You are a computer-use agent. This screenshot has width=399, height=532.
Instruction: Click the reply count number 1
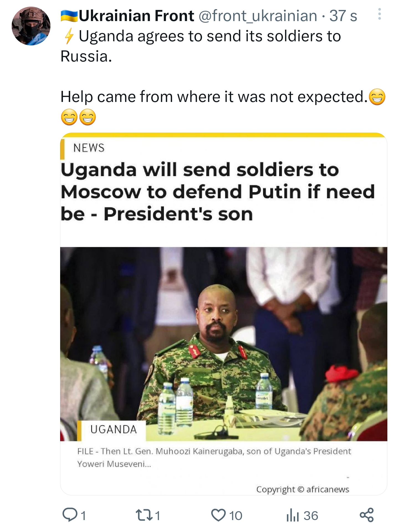tap(83, 516)
